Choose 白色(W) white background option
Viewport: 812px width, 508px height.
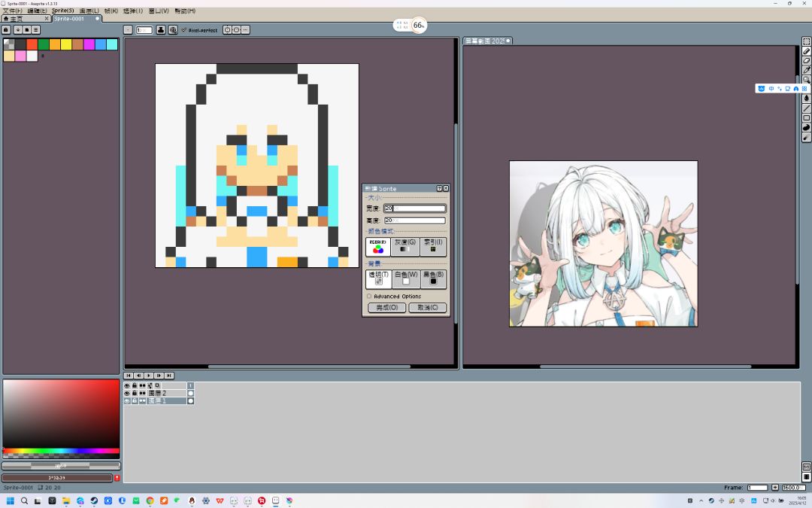coord(406,278)
